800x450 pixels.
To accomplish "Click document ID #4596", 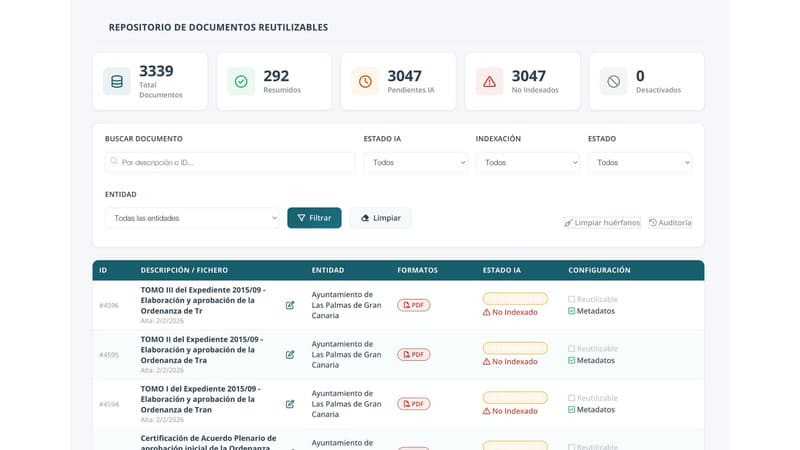I will [x=109, y=305].
